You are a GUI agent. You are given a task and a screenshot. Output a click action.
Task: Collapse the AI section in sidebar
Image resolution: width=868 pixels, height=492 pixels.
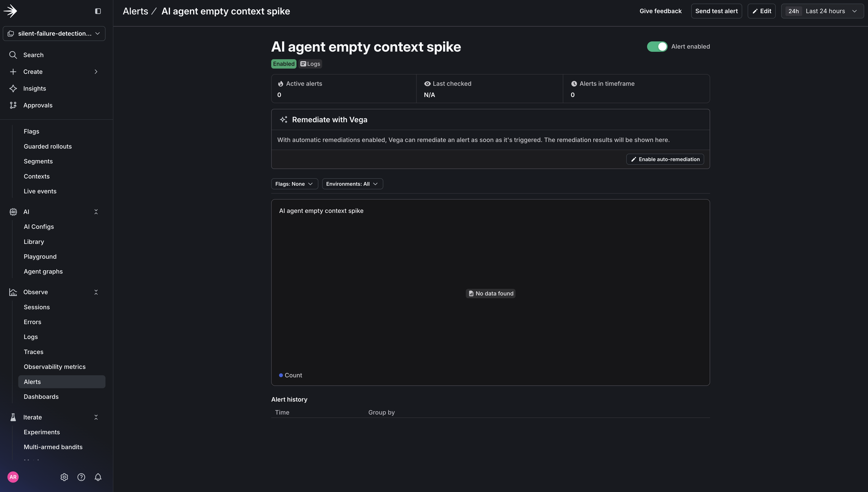pyautogui.click(x=96, y=212)
